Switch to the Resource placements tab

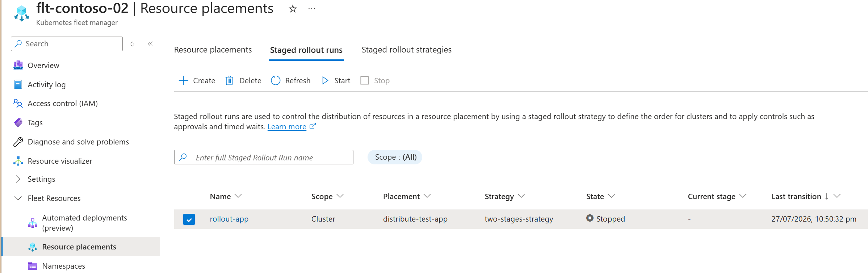213,50
